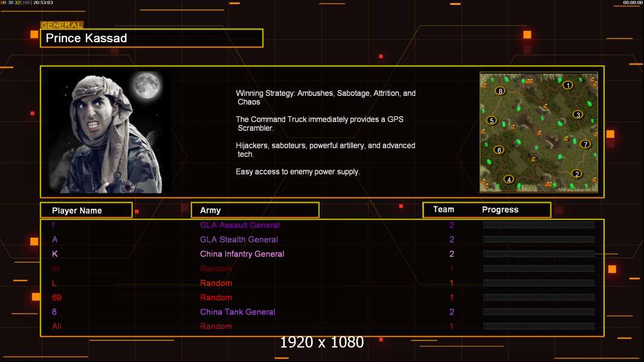Click the Prince Kassad name field
Image resolution: width=644 pixels, height=362 pixels.
click(152, 38)
